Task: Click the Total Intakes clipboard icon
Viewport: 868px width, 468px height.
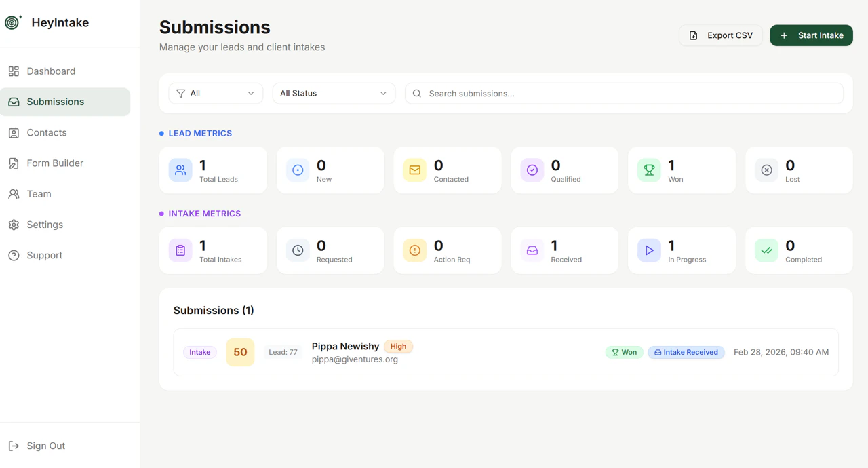Action: (x=180, y=250)
